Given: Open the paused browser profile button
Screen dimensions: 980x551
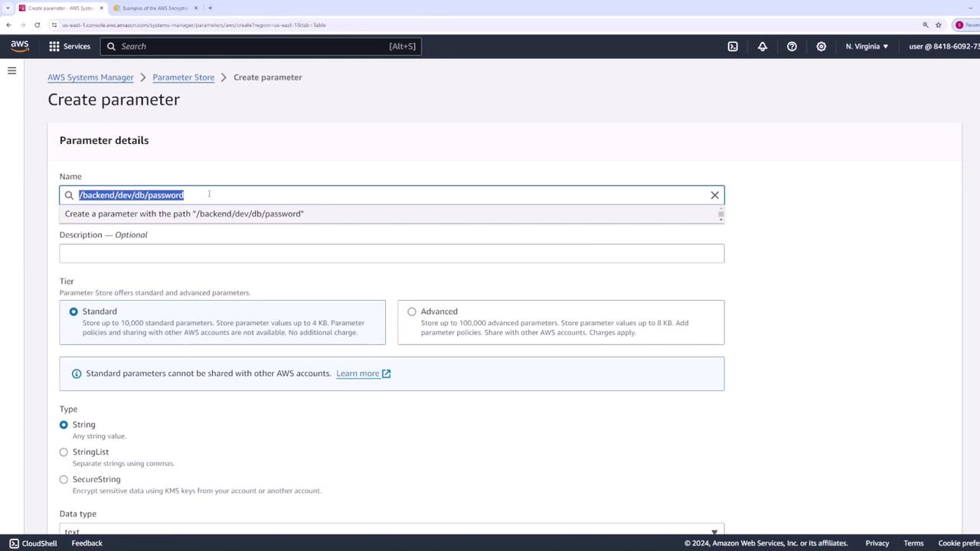Looking at the screenshot, I should (966, 24).
